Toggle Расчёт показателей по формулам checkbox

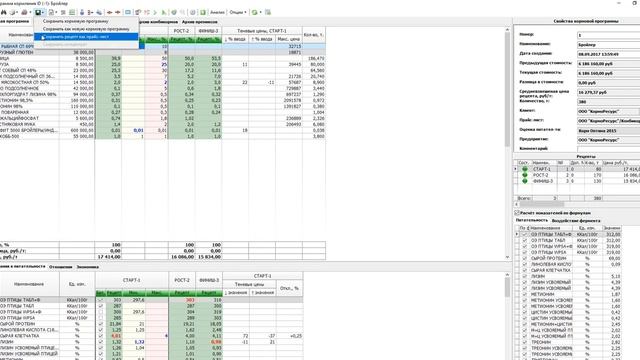coord(517,213)
